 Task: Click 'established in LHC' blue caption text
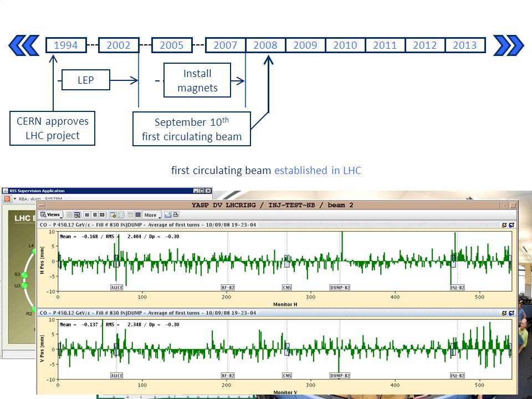pos(318,170)
